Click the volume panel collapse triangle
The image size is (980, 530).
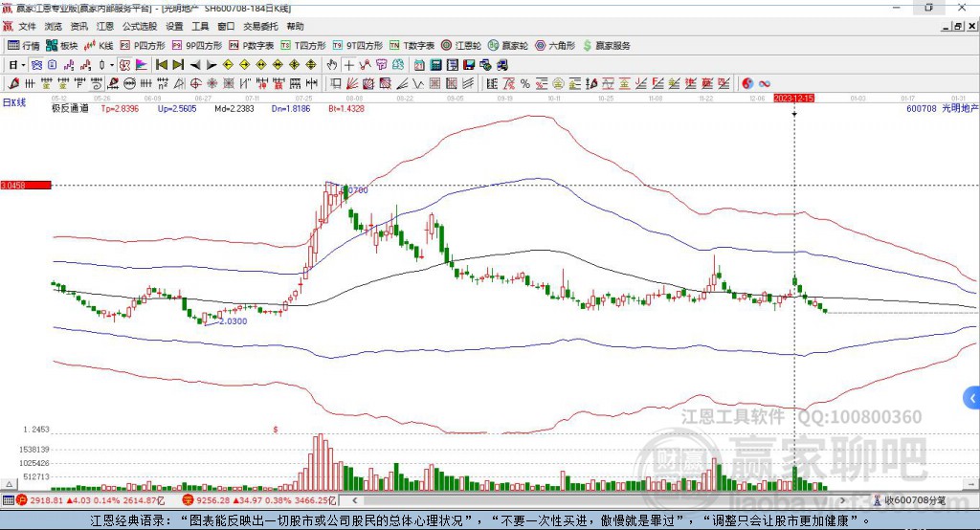tap(9, 484)
